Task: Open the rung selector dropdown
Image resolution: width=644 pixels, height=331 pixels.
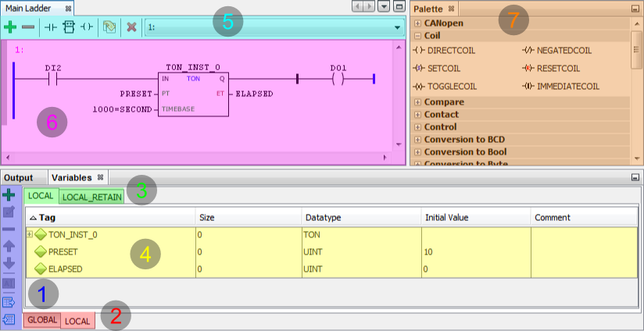Action: click(398, 27)
